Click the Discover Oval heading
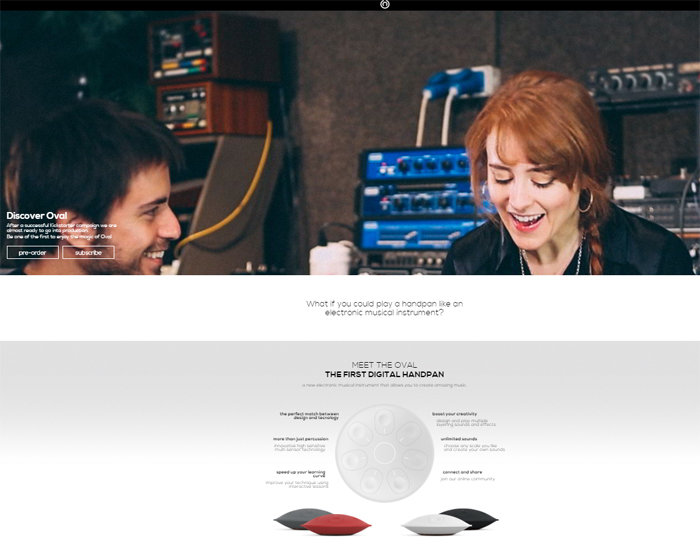This screenshot has height=556, width=700. 37,216
